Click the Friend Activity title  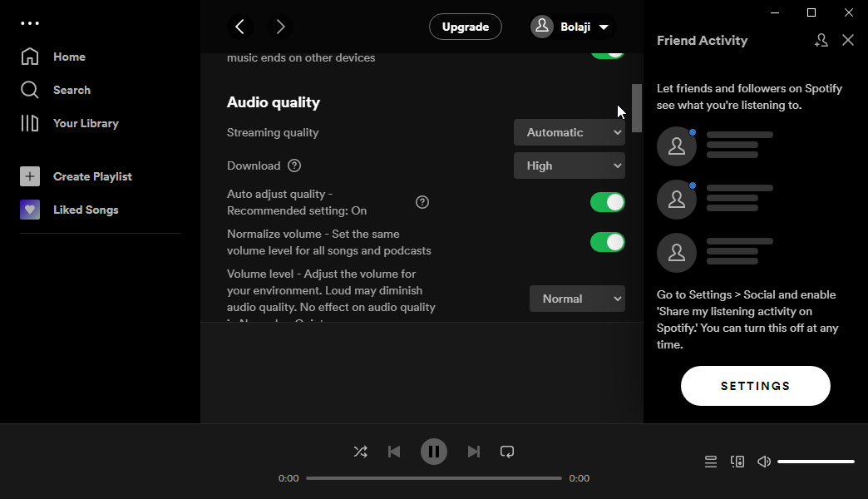(x=702, y=41)
